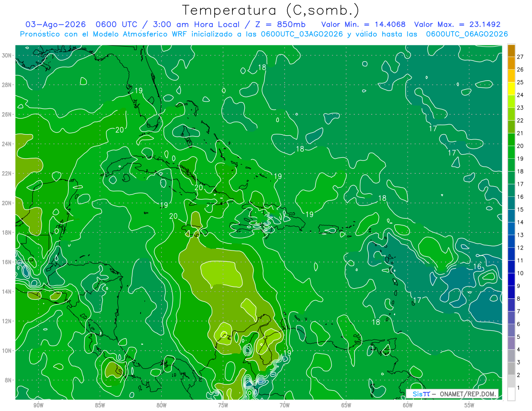Pick the orange legend swatch between 26 and 27
The width and height of the screenshot is (532, 411).
[x=511, y=63]
